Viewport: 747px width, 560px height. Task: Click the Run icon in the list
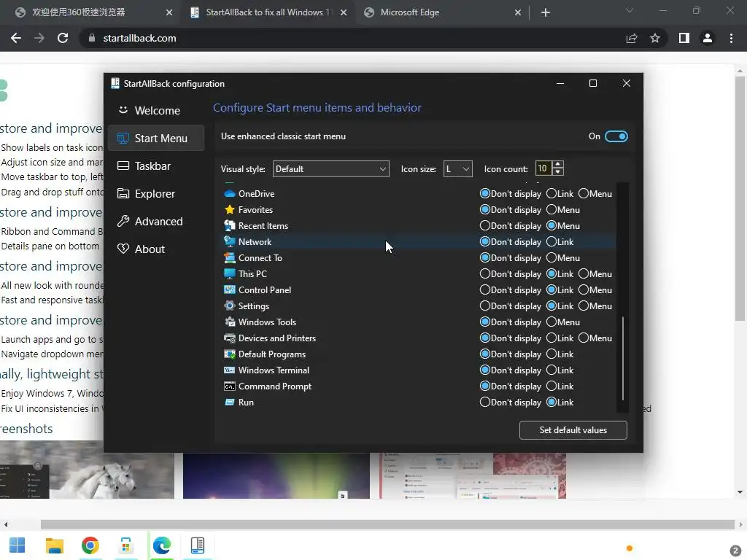[x=230, y=402]
